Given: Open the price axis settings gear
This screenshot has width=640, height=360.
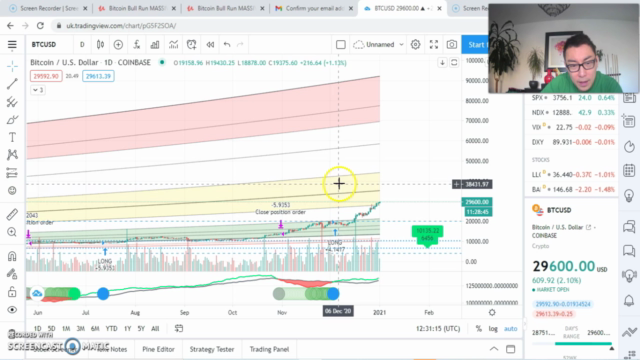Looking at the screenshot, I should [x=492, y=313].
